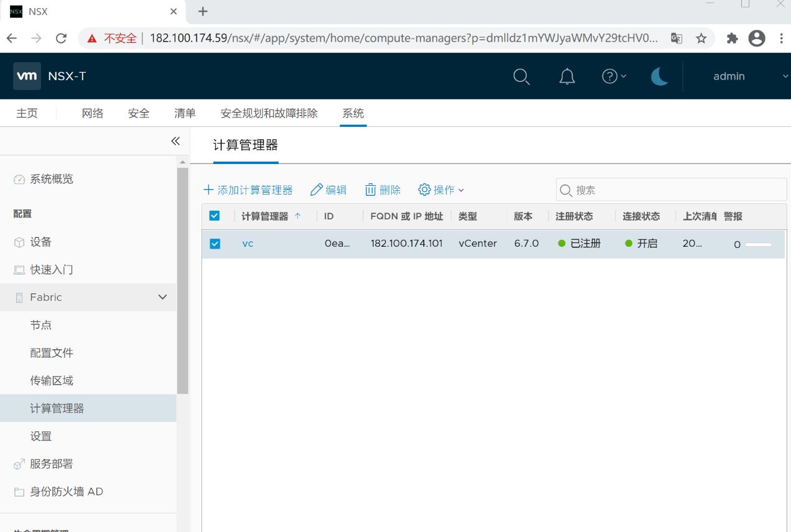
Task: Click the translate page icon
Action: pyautogui.click(x=677, y=39)
